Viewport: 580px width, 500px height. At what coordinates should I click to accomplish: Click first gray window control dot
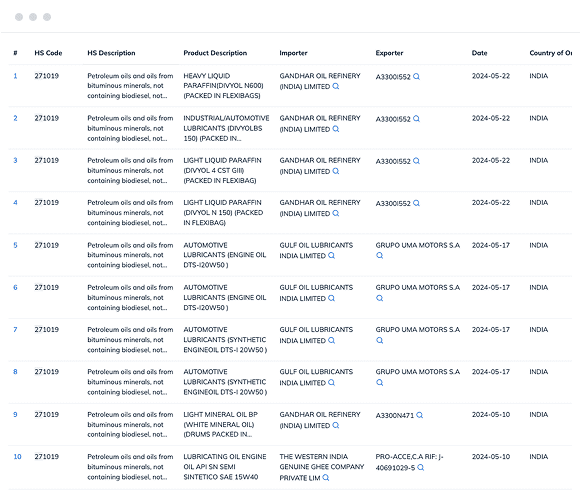pyautogui.click(x=19, y=17)
